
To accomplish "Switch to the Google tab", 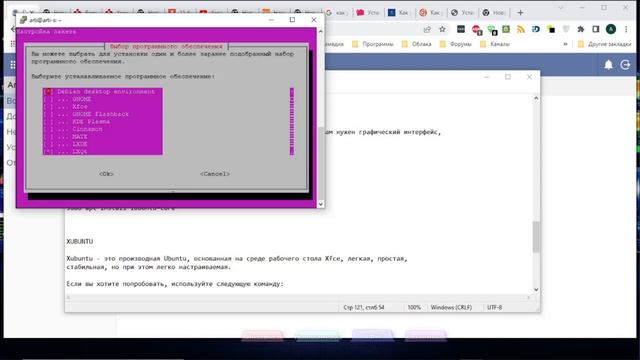I will 338,13.
